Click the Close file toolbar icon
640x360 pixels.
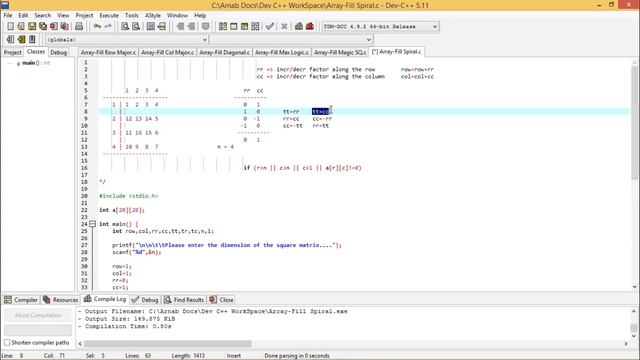(x=53, y=27)
